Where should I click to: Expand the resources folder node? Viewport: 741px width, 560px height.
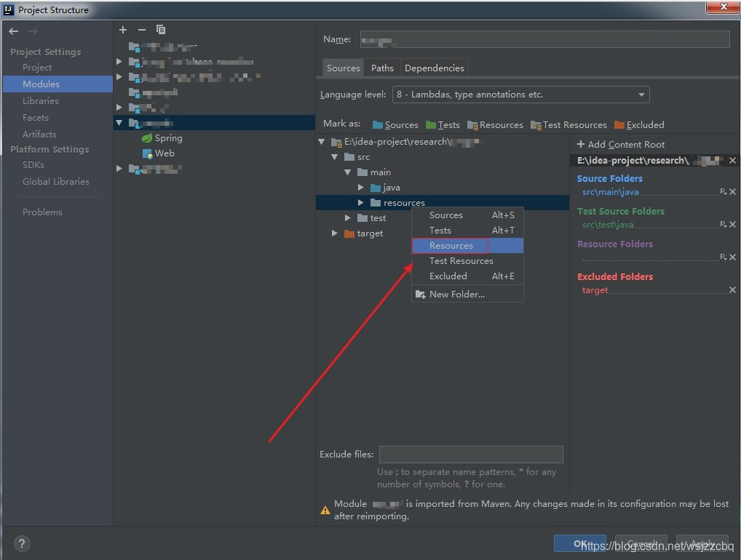pos(361,203)
